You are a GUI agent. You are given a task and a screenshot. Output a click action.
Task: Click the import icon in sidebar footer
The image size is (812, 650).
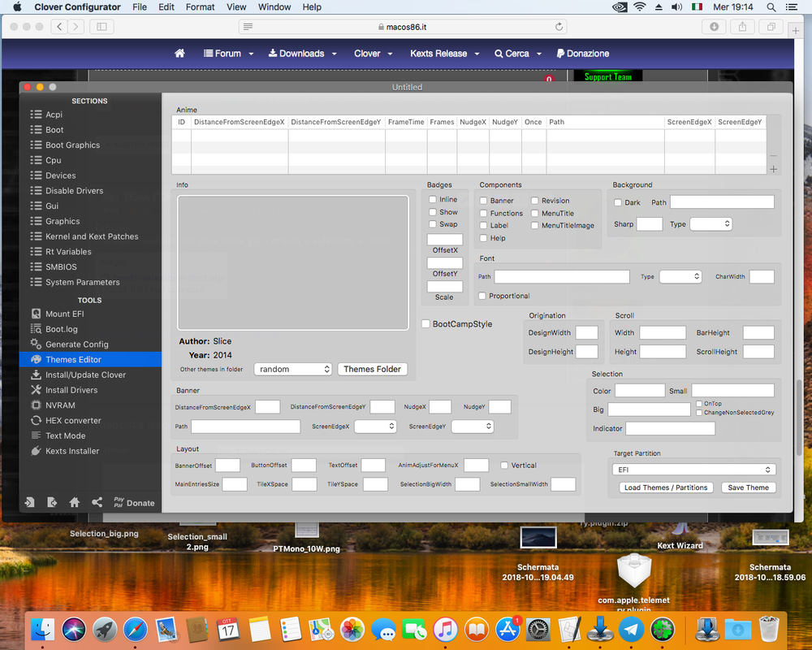[x=29, y=502]
